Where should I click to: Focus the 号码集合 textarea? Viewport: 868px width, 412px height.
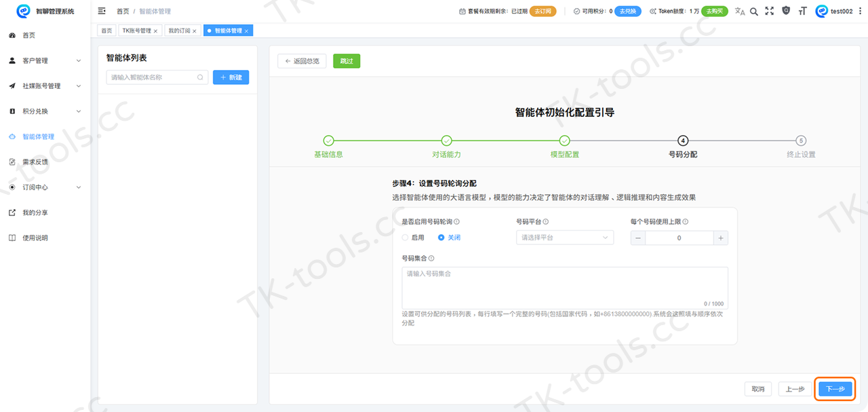coord(565,288)
